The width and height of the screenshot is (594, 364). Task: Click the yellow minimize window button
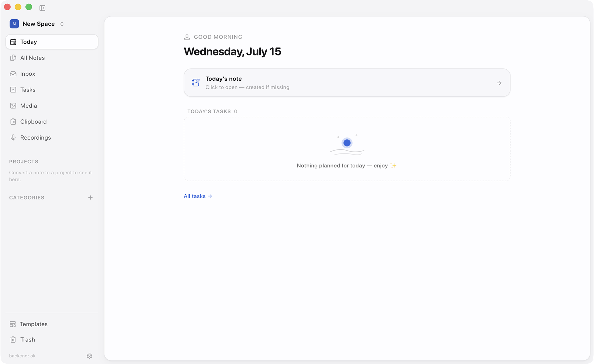point(18,7)
